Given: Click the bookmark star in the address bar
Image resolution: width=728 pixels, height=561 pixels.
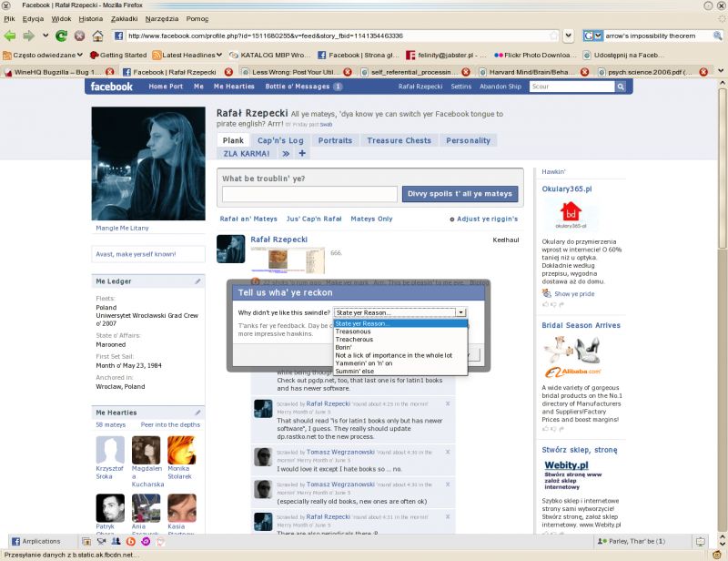Looking at the screenshot, I should tap(553, 36).
